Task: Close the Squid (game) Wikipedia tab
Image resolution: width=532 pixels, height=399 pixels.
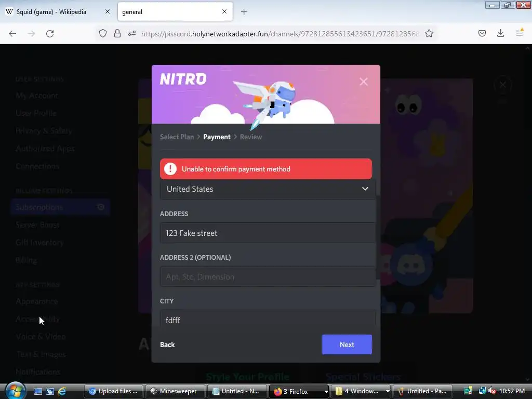Action: pyautogui.click(x=107, y=11)
